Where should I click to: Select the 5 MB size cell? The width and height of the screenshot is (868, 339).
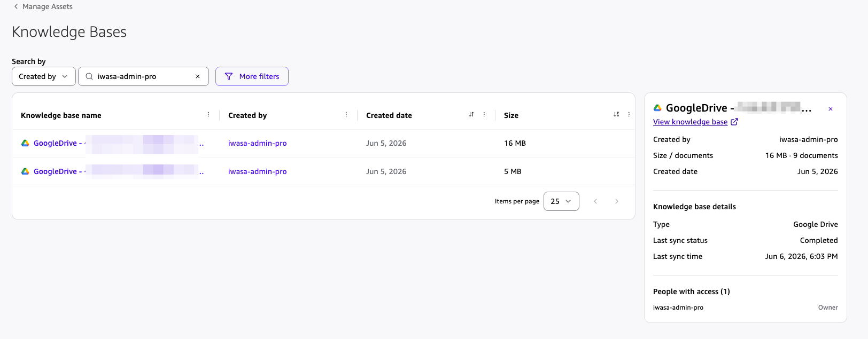[x=513, y=171]
